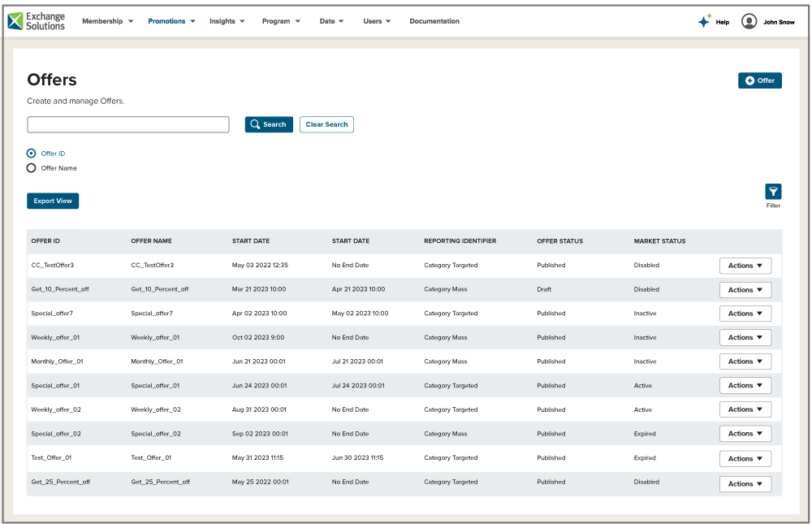Select the Offer Name radio button
The height and width of the screenshot is (524, 812).
click(32, 168)
